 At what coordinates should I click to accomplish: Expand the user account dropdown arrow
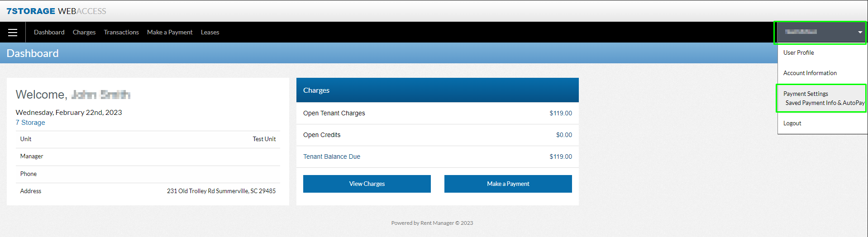tap(860, 32)
